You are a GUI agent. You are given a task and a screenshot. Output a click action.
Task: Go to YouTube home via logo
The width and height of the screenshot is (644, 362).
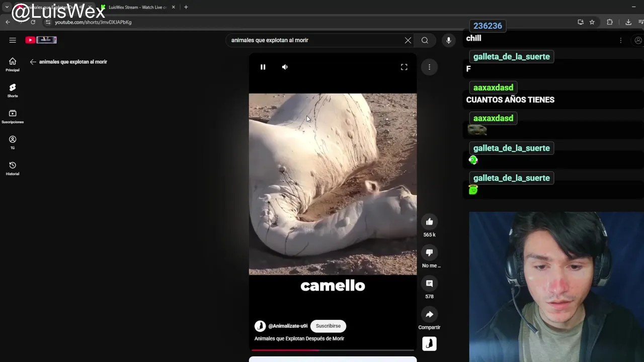[41, 40]
